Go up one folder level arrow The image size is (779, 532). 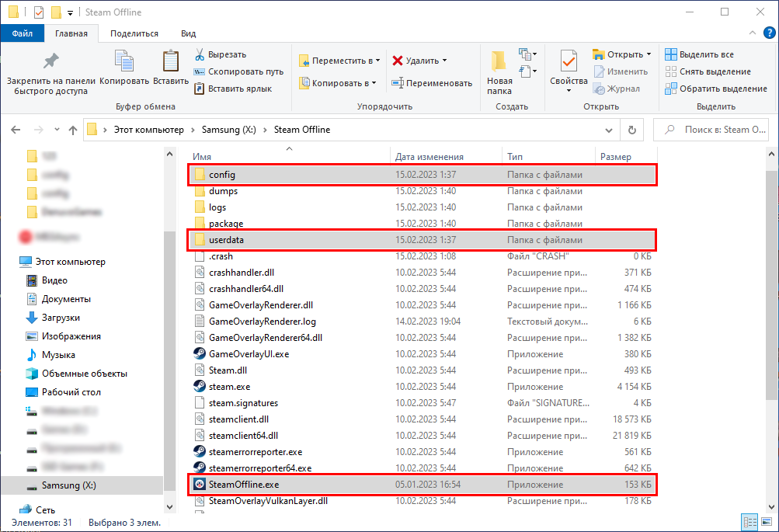(x=73, y=130)
